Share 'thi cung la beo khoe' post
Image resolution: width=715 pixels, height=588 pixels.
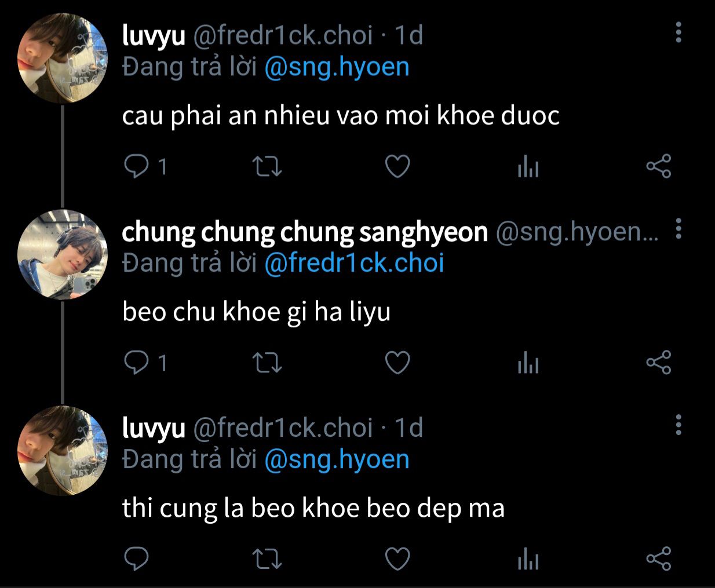pyautogui.click(x=658, y=560)
